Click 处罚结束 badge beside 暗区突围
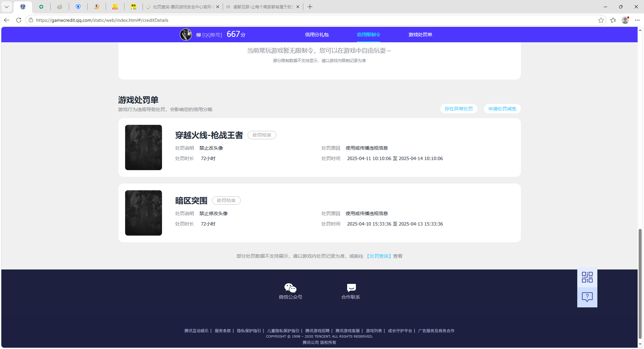Screen dimensions: 644x349 [226, 200]
